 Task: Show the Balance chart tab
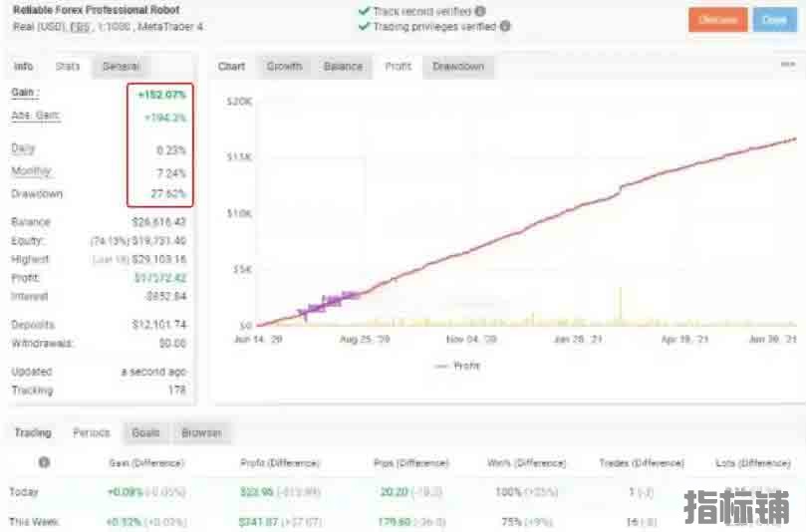tap(343, 67)
